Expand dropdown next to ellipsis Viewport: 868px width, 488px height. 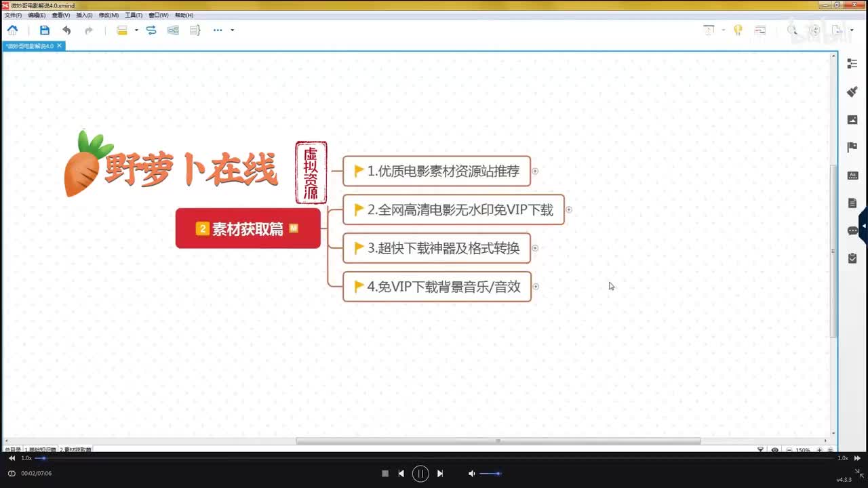pyautogui.click(x=232, y=30)
